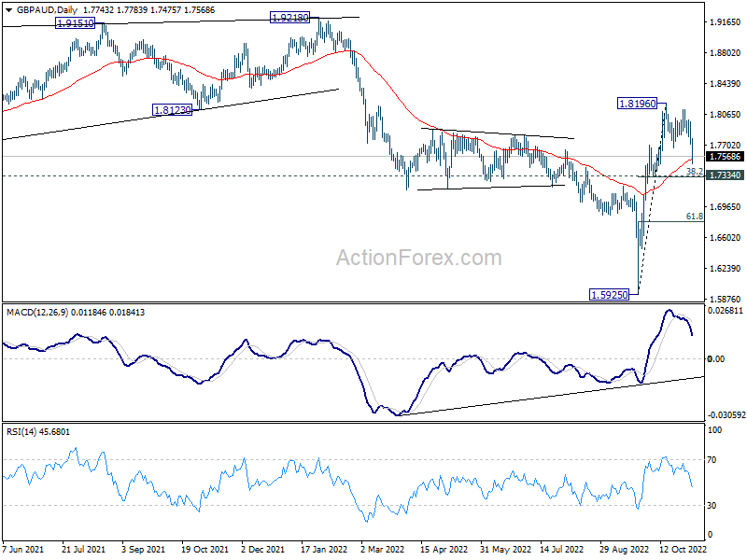Click the 61.8 Fibonacci level label
This screenshot has width=747, height=560.
coord(694,217)
